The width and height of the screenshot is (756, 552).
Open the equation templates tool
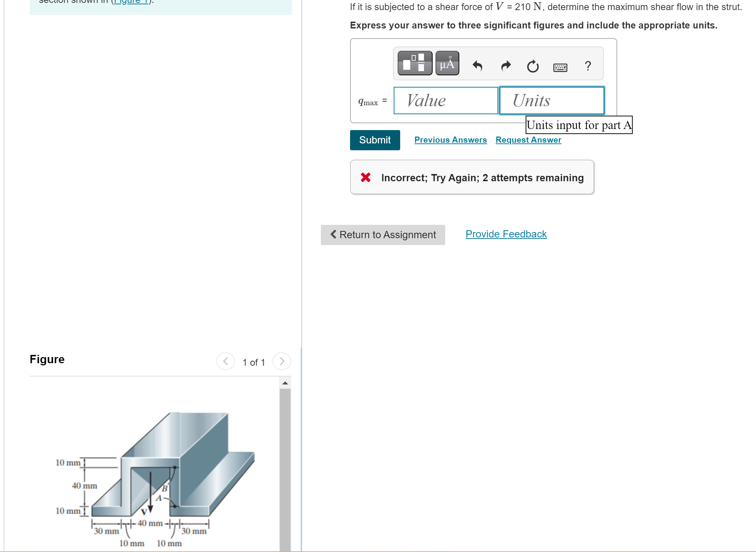click(x=415, y=63)
